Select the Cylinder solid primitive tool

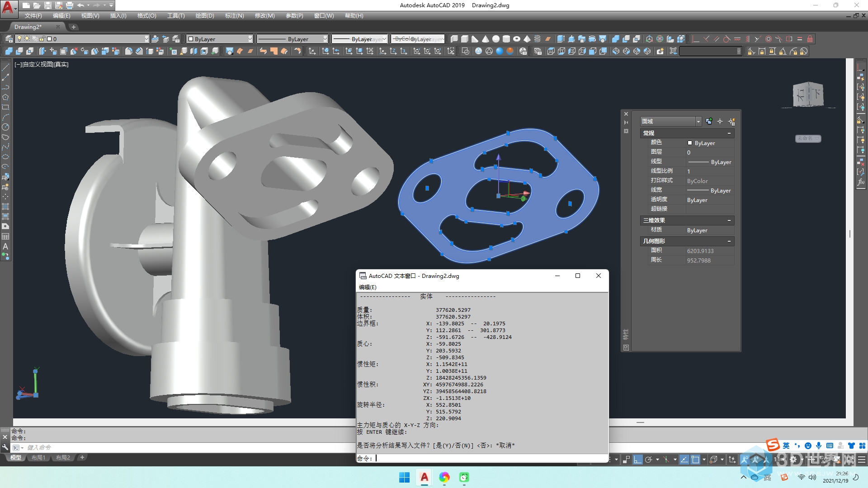click(506, 39)
